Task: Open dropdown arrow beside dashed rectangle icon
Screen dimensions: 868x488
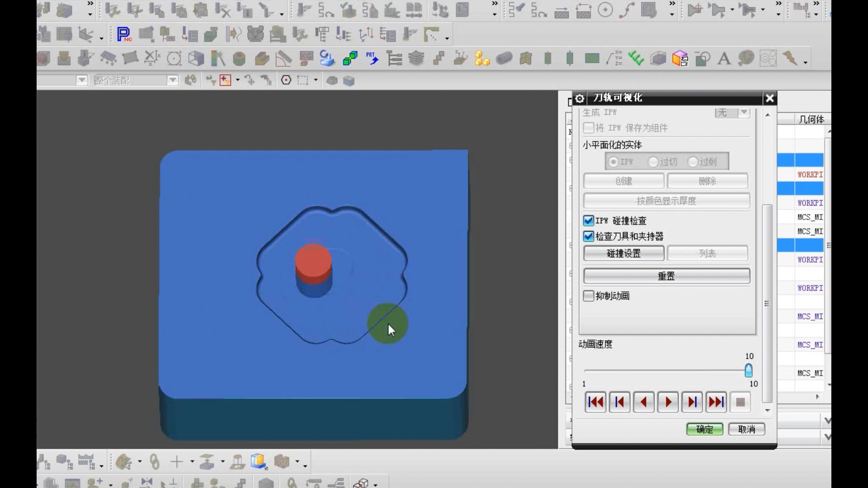Action: (x=316, y=80)
